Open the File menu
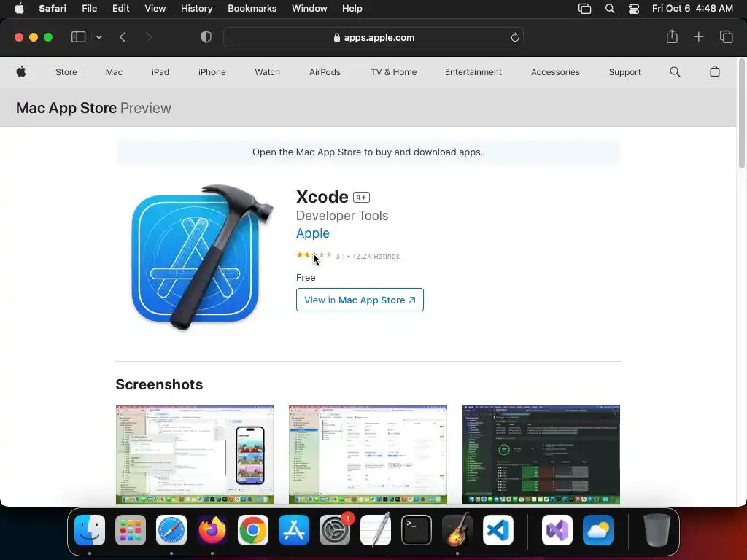This screenshot has height=560, width=747. point(89,9)
